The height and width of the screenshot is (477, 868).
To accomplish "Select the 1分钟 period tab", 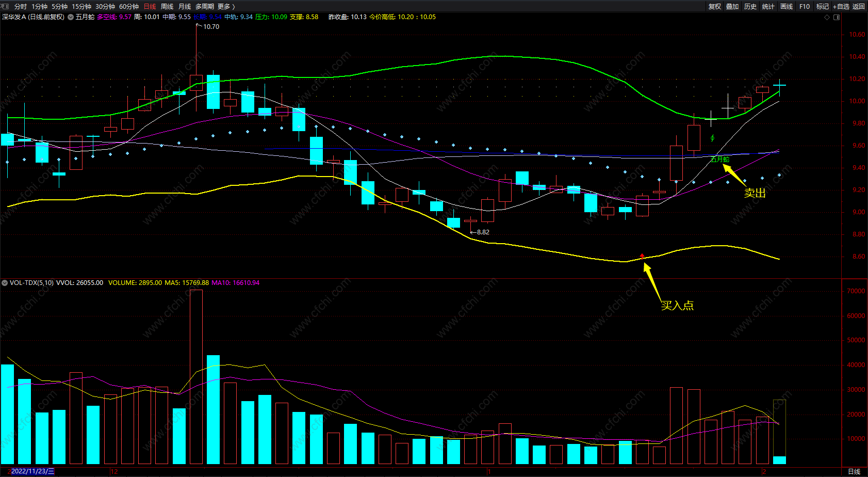I will click(x=39, y=7).
